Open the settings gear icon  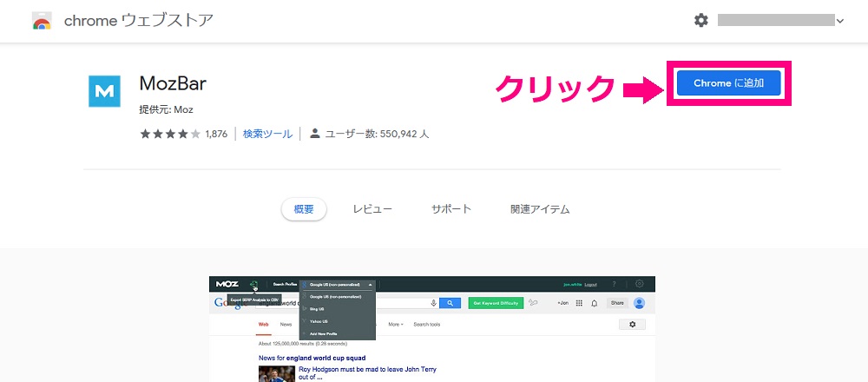700,21
